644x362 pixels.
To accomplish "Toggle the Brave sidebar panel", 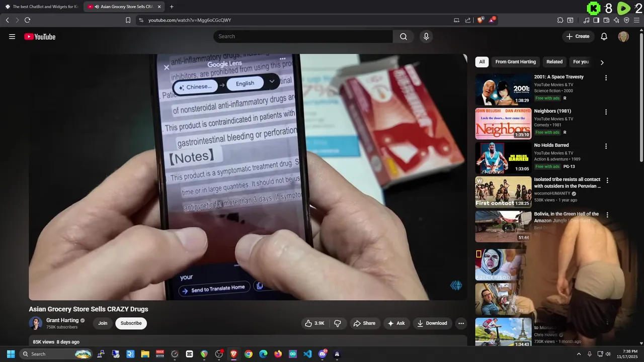I will click(596, 20).
